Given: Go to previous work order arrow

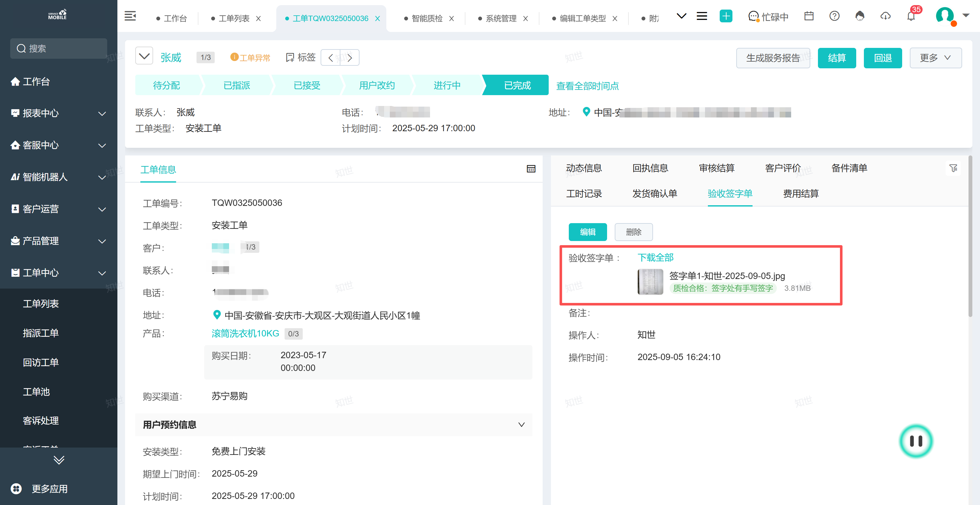Looking at the screenshot, I should click(330, 58).
